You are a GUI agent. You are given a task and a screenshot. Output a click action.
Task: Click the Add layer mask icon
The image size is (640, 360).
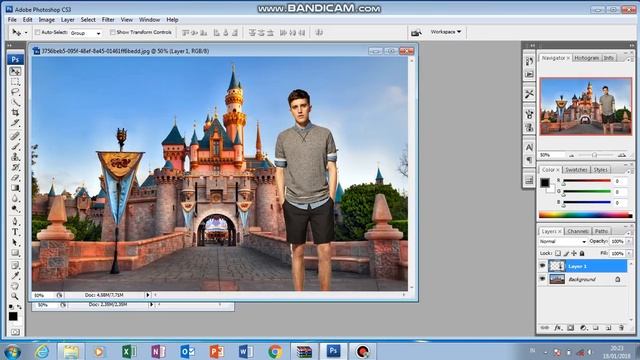571,328
